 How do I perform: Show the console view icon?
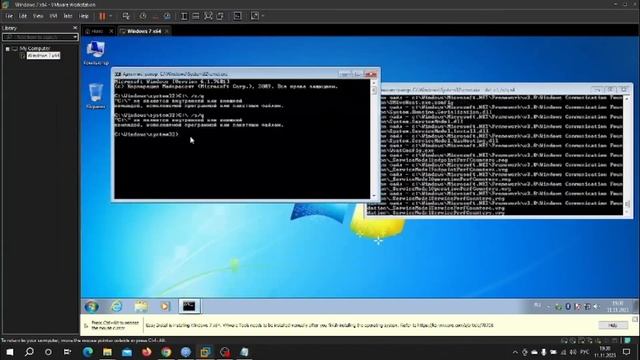point(238,16)
